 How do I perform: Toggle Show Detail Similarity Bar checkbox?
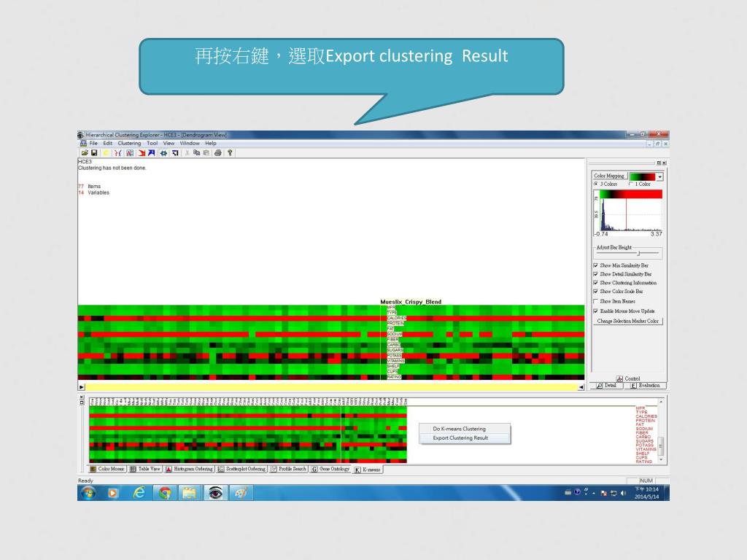(x=595, y=274)
